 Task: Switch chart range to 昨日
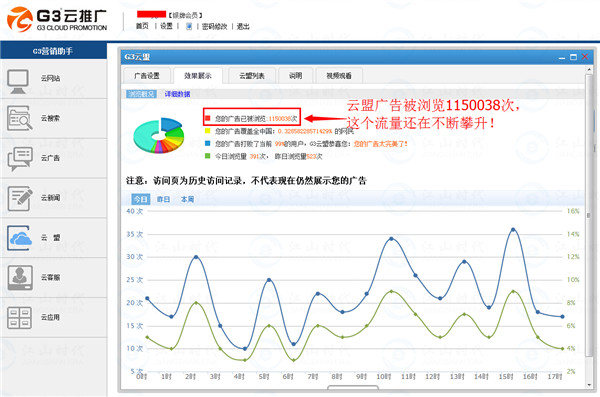click(163, 199)
